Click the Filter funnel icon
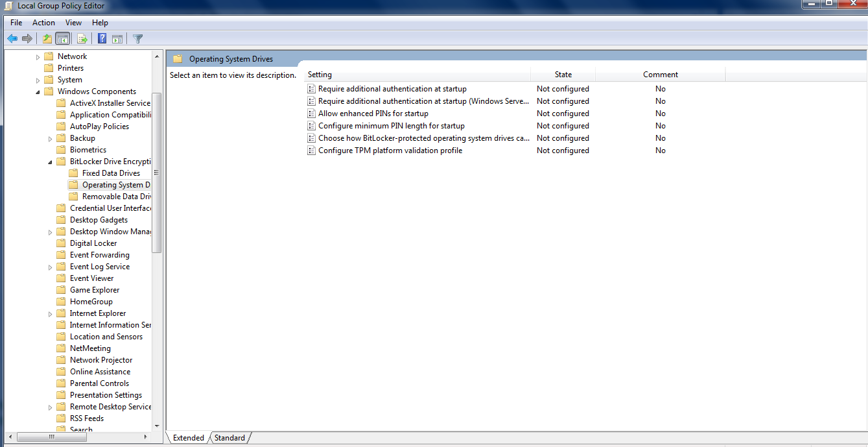Screen dimensions: 868x447 [x=138, y=39]
